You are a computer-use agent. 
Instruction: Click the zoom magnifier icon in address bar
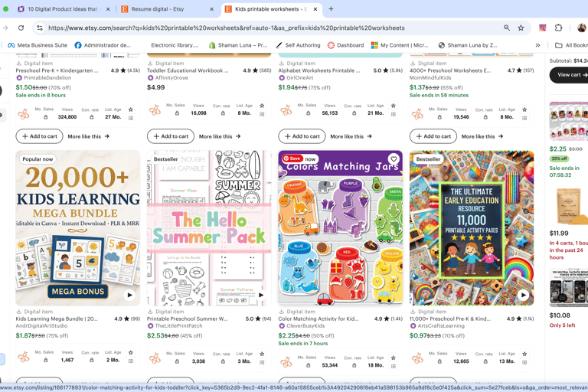point(507,28)
